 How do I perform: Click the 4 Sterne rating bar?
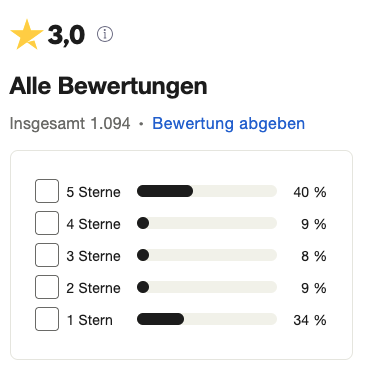pyautogui.click(x=207, y=223)
